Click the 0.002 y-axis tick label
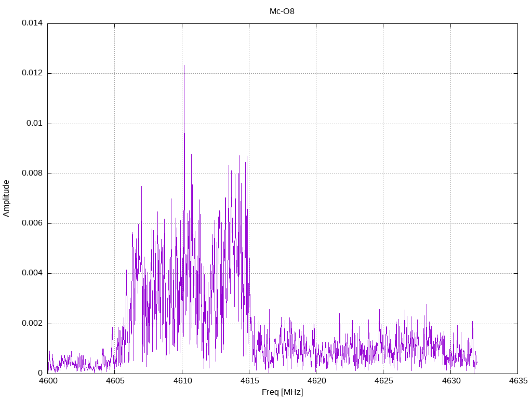532x399 pixels. [32, 324]
